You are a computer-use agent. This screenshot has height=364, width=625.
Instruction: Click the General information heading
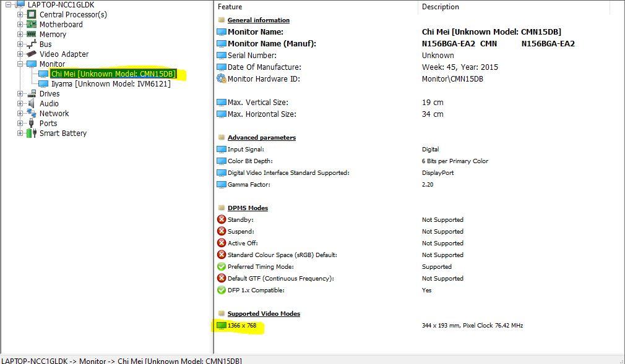[258, 20]
